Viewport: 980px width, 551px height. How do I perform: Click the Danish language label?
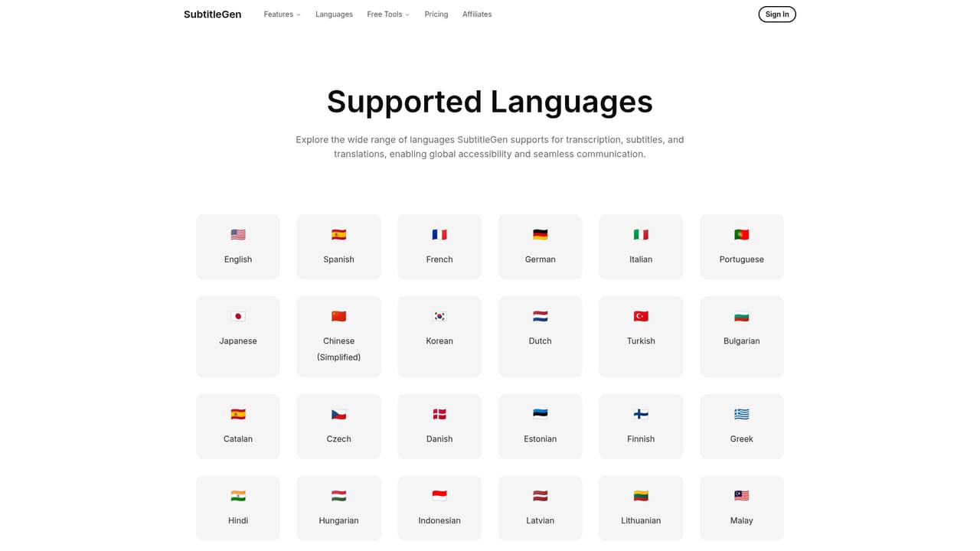[439, 439]
